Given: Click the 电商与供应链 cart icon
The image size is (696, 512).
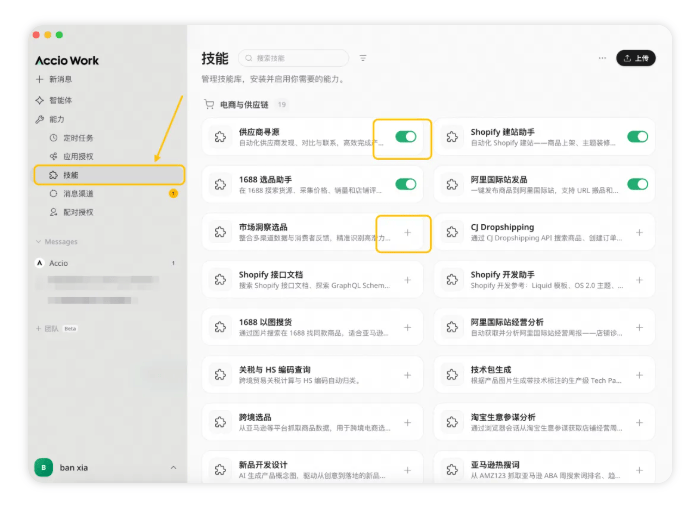Looking at the screenshot, I should pyautogui.click(x=209, y=104).
